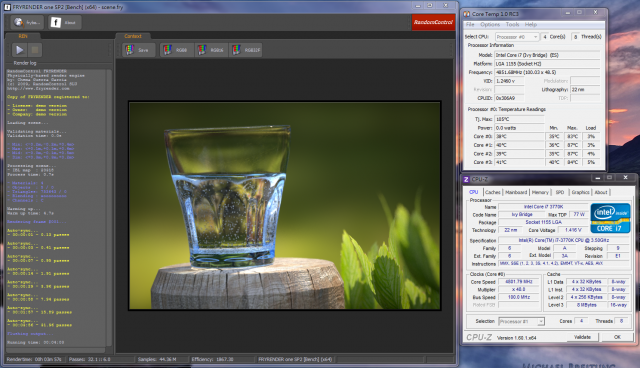Viewport: 640px width, 368px height.
Task: Stop the render with the stop button
Action: point(35,50)
